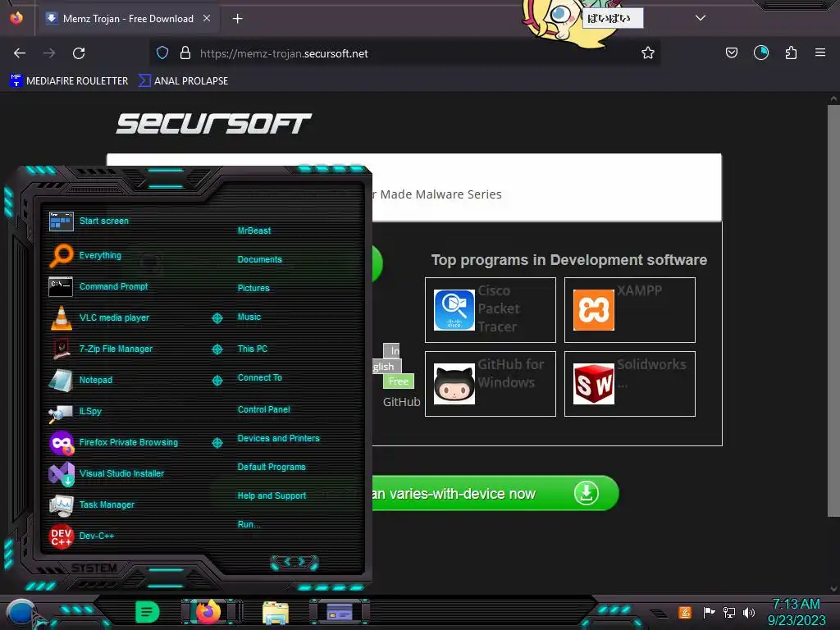
Task: Go back in Firefox
Action: click(20, 53)
